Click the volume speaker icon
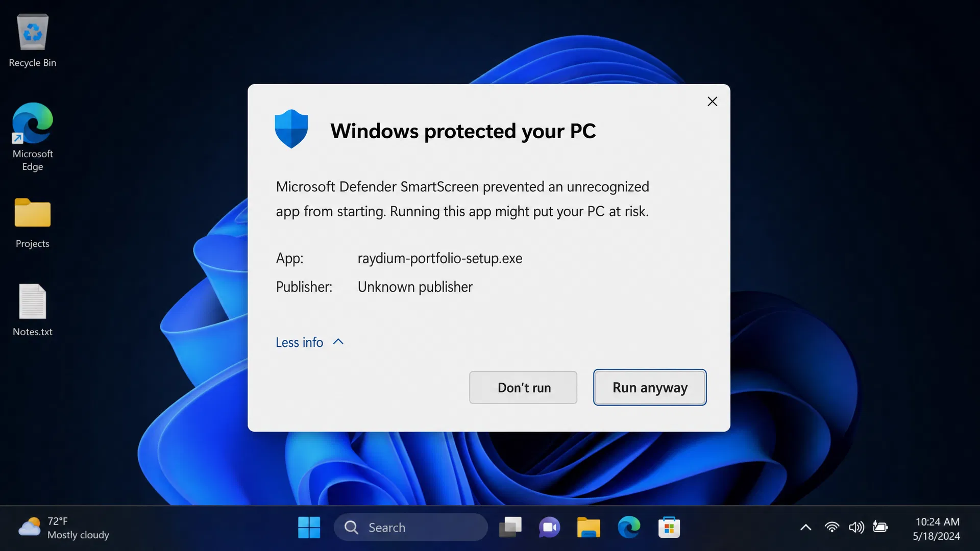This screenshot has width=980, height=551. [x=856, y=528]
